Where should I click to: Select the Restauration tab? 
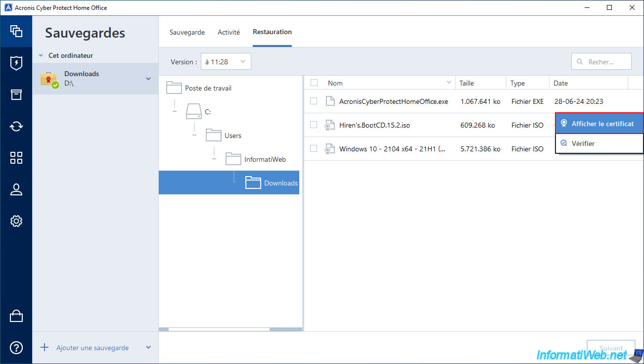click(272, 32)
